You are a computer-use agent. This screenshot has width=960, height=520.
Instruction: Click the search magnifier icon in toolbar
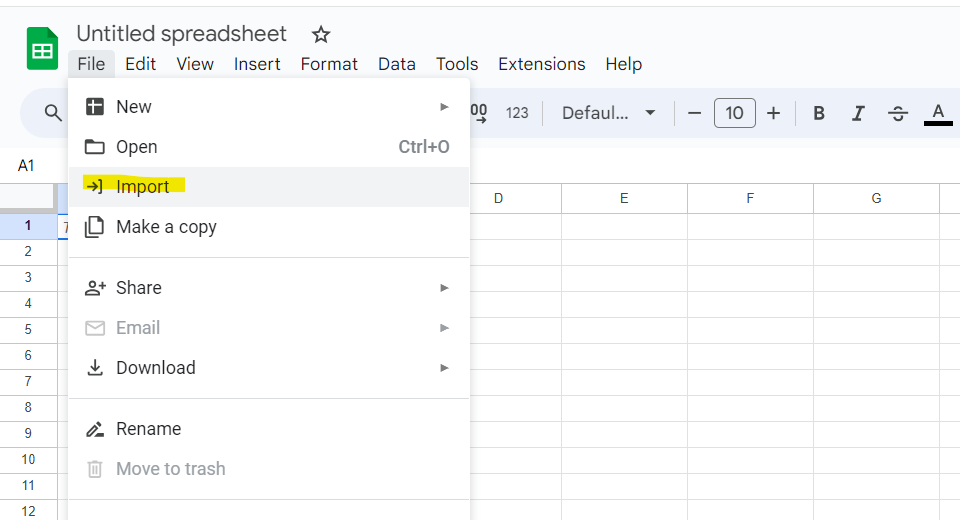(53, 114)
